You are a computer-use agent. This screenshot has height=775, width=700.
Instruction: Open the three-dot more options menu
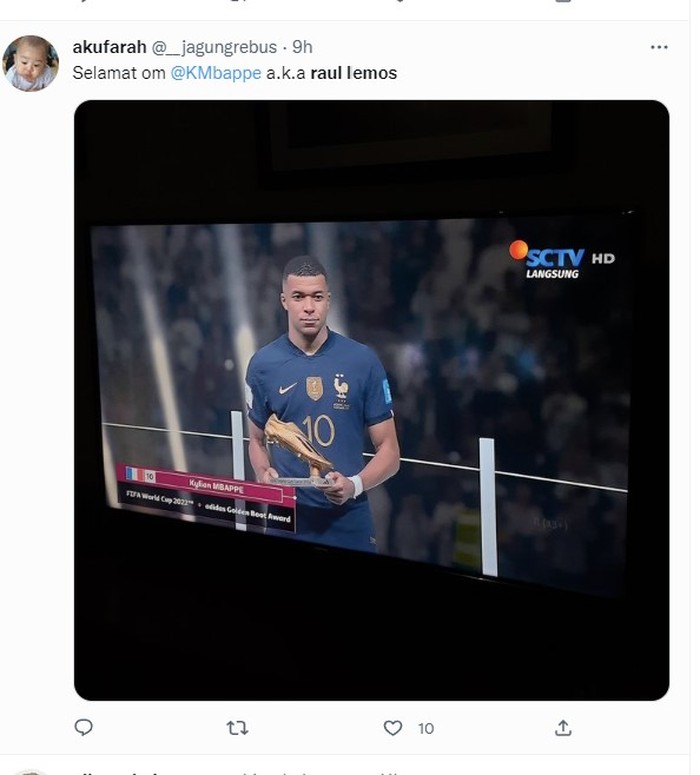(658, 47)
